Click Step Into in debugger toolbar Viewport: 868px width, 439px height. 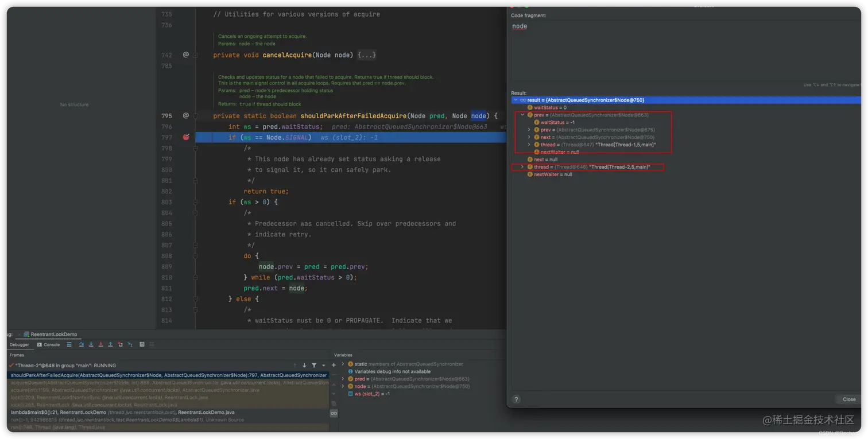[91, 344]
